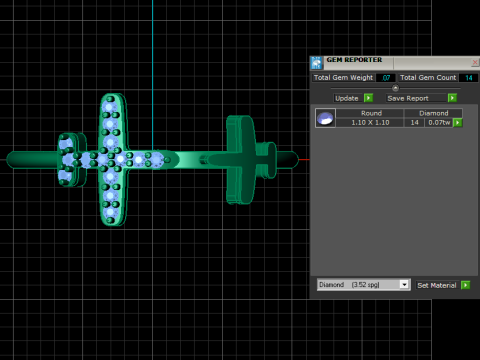Click the green arrow next to Set Material
This screenshot has height=360, width=480.
point(465,285)
